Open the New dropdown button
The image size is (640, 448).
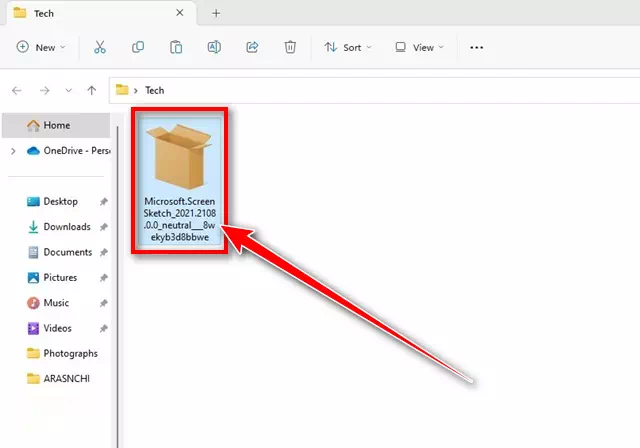click(x=41, y=47)
